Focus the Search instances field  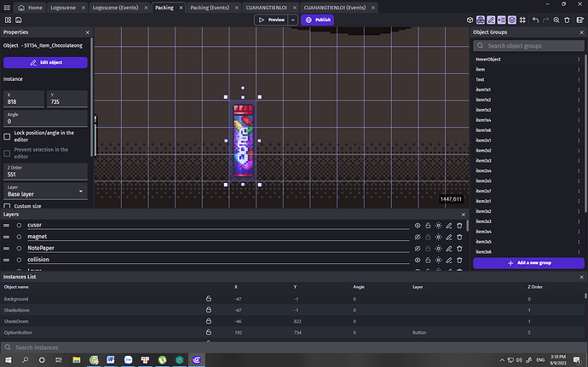click(x=294, y=347)
